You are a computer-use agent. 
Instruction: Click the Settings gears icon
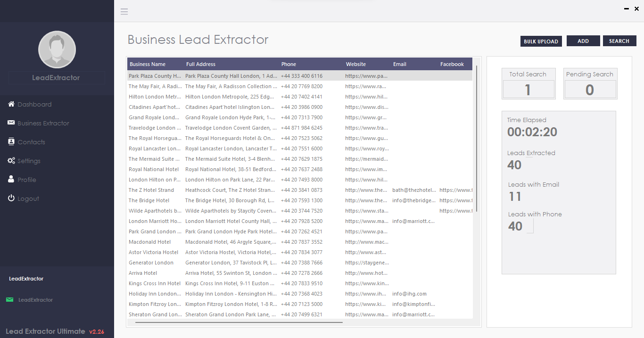(11, 161)
